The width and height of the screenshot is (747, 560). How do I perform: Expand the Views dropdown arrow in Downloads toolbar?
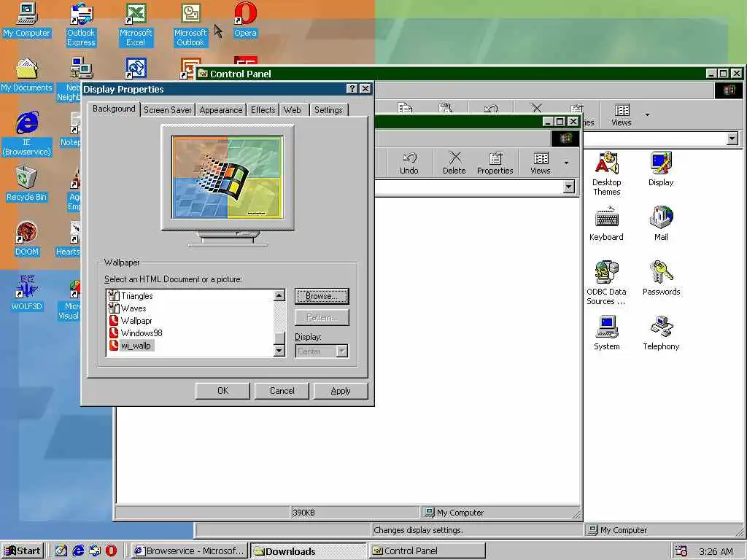566,163
